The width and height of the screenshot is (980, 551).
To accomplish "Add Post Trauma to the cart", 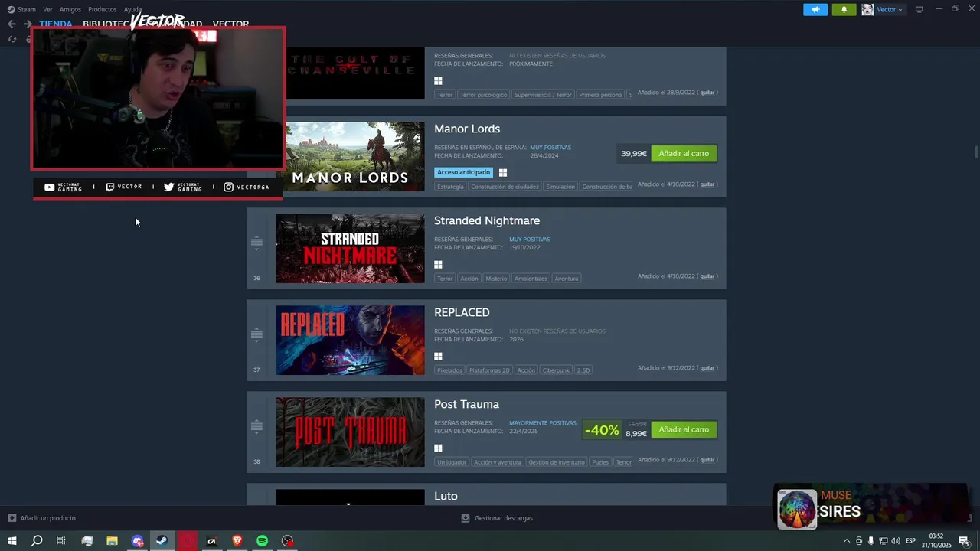I will pos(684,429).
